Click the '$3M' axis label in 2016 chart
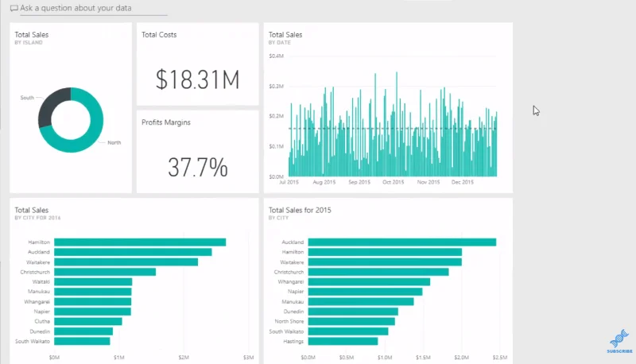Viewport: 636px width, 364px height. pyautogui.click(x=249, y=358)
